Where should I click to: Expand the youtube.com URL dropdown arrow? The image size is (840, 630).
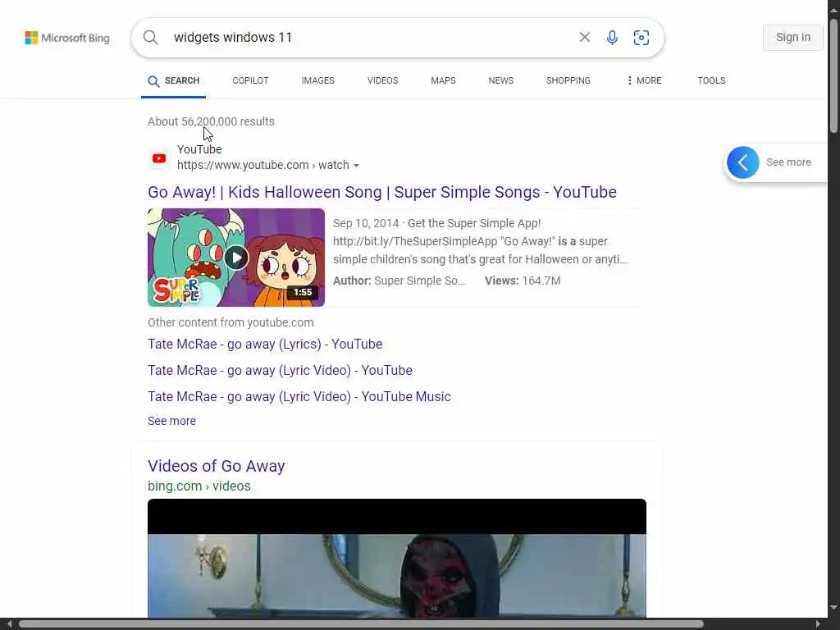coord(356,166)
